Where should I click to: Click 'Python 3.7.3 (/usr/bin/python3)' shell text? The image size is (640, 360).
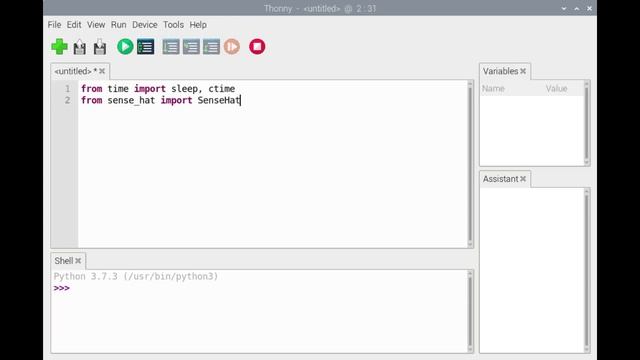click(x=136, y=276)
